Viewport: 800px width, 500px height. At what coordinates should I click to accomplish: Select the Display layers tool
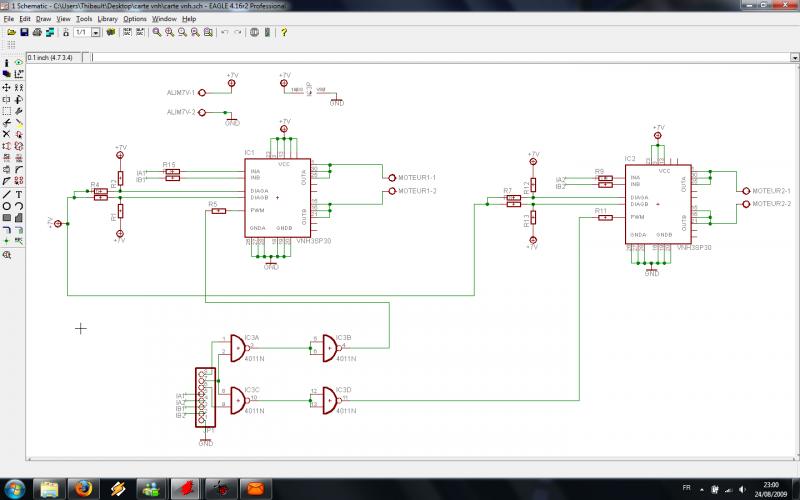pyautogui.click(x=7, y=74)
